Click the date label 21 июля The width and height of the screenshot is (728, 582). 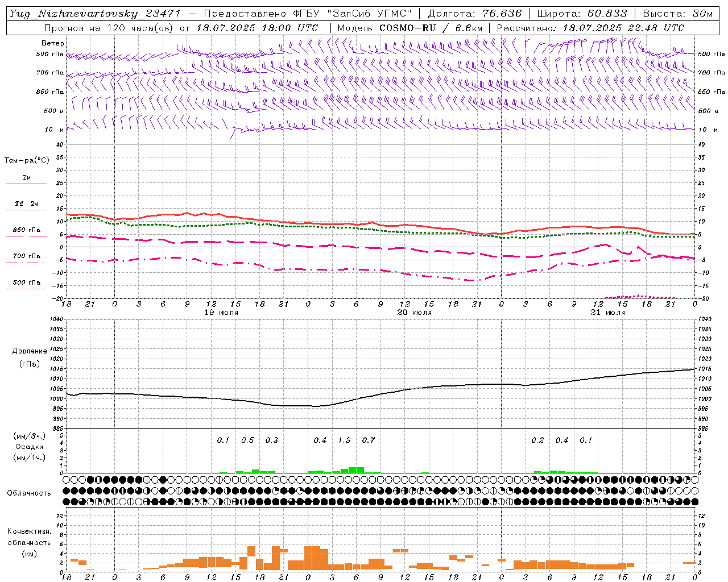pos(608,313)
